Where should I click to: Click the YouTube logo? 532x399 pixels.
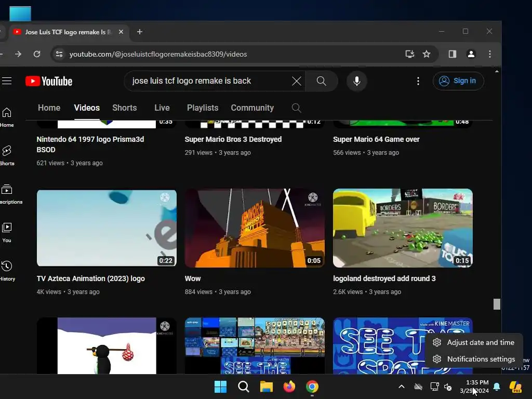tap(49, 81)
